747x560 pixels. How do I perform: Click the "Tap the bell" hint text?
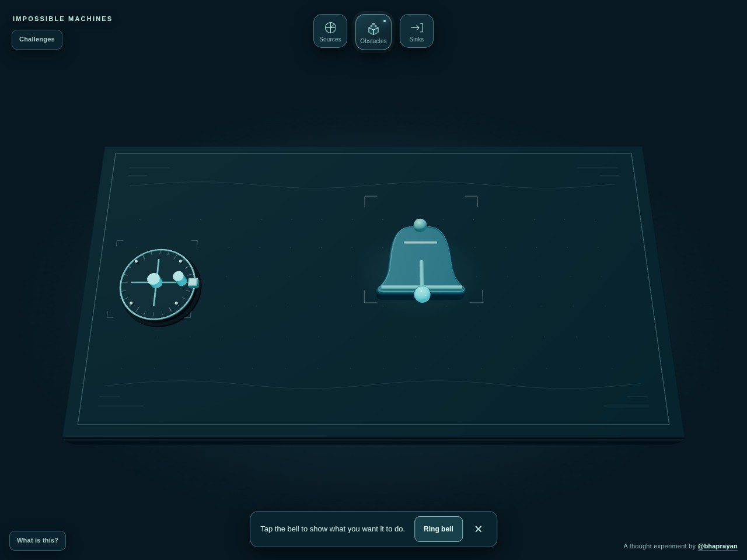[332, 529]
